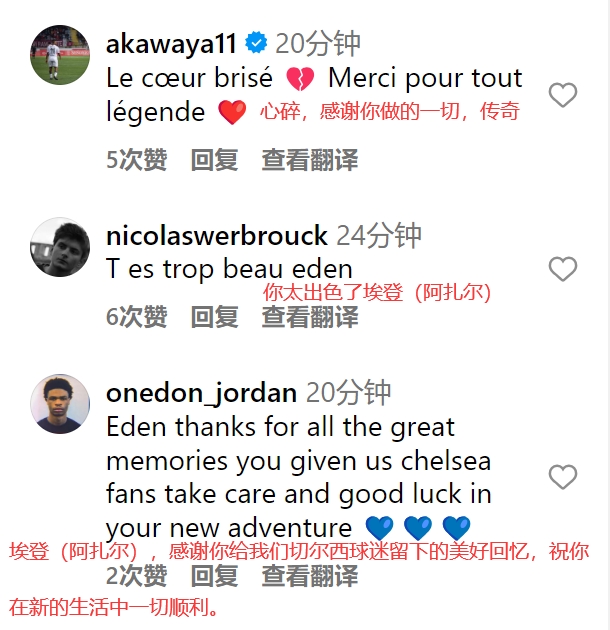Viewport: 610px width, 630px height.
Task: Show translation 查看翻译 for akawaya11's comment
Action: pos(310,160)
